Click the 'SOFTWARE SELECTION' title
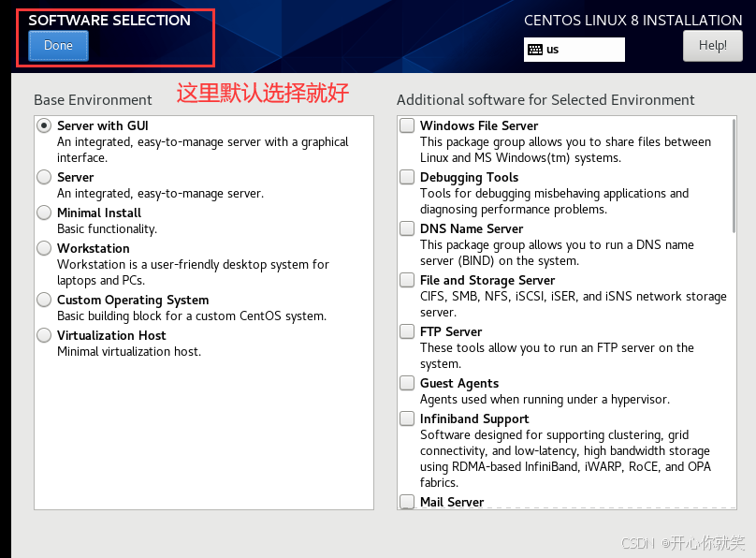This screenshot has width=756, height=558. click(109, 21)
